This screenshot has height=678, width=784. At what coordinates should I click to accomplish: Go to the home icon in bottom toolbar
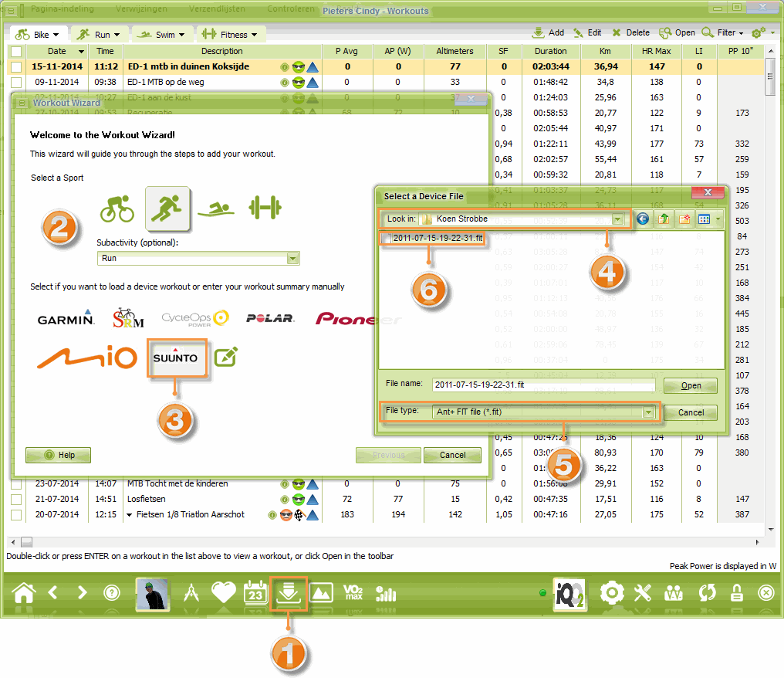pos(24,593)
